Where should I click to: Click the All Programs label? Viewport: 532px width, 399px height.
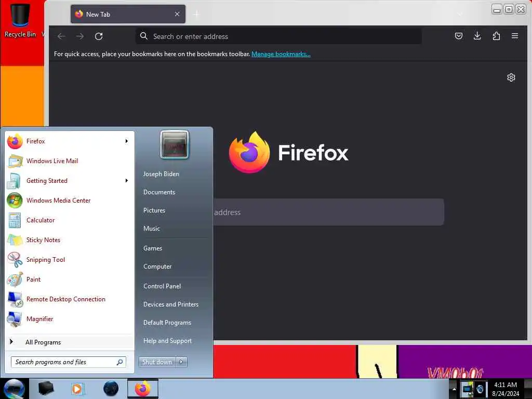click(43, 342)
